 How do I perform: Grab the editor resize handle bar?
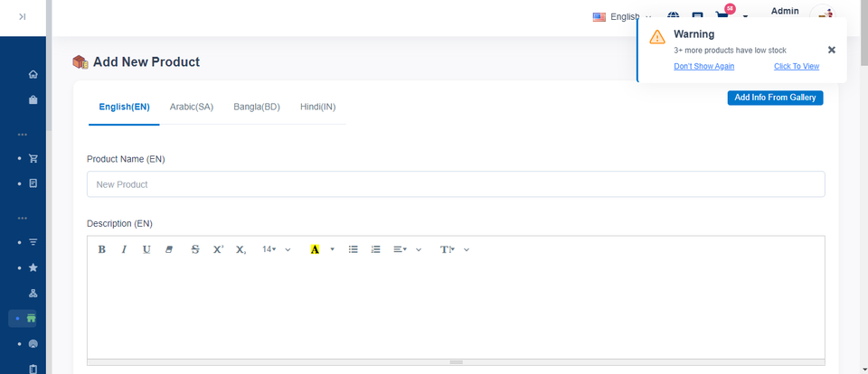click(456, 362)
